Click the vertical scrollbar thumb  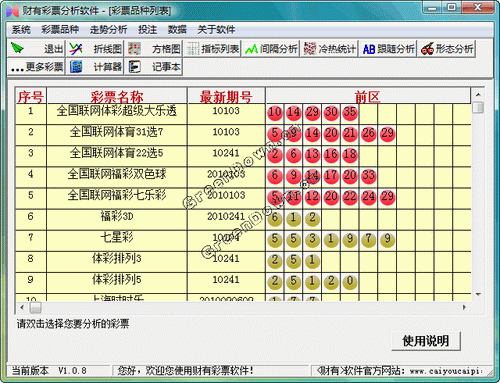[478, 107]
